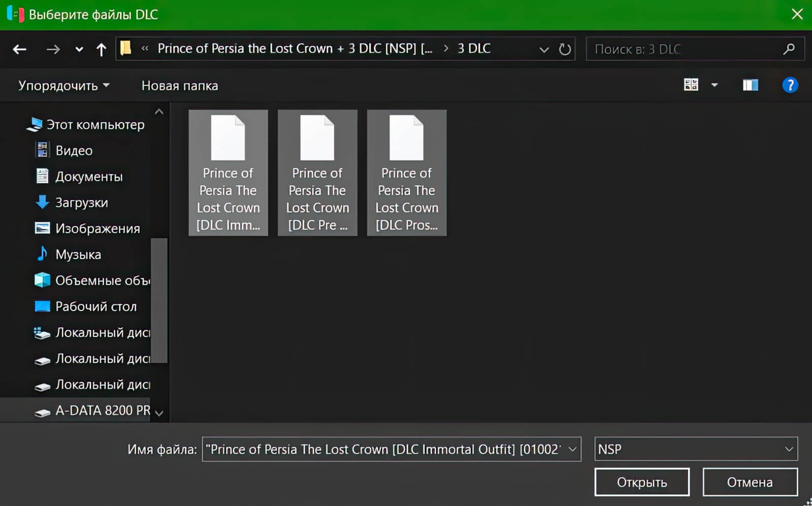
Task: Open the file name history dropdown
Action: tap(572, 449)
